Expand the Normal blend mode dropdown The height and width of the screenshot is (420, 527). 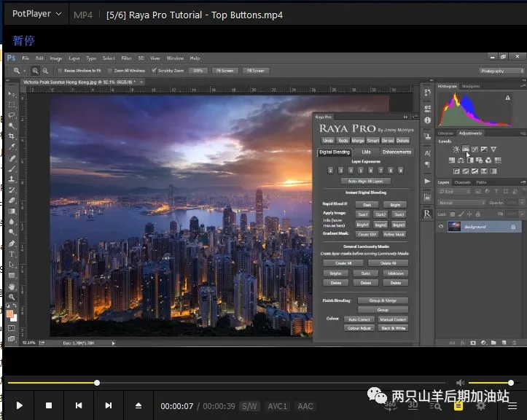coord(461,203)
